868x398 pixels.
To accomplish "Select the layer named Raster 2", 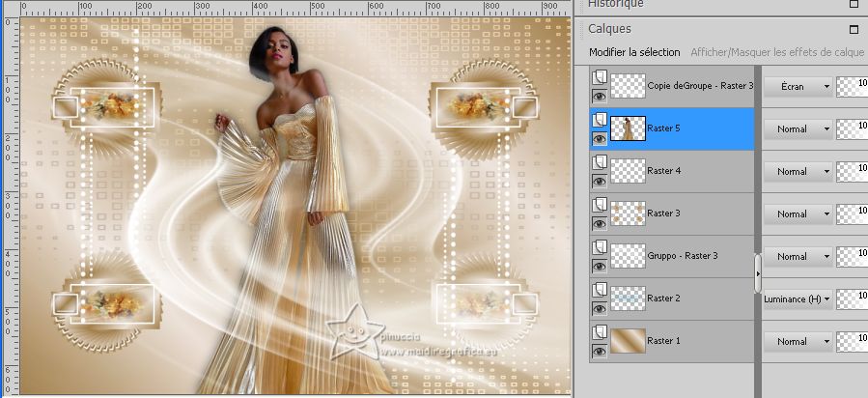I will (663, 298).
